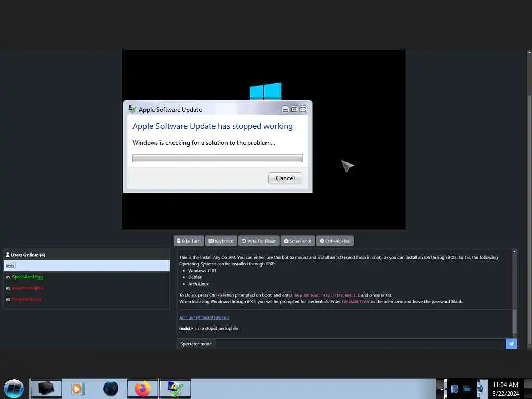This screenshot has width=532, height=399.
Task: Click the dialog's solution-check progress bar
Action: click(218, 158)
